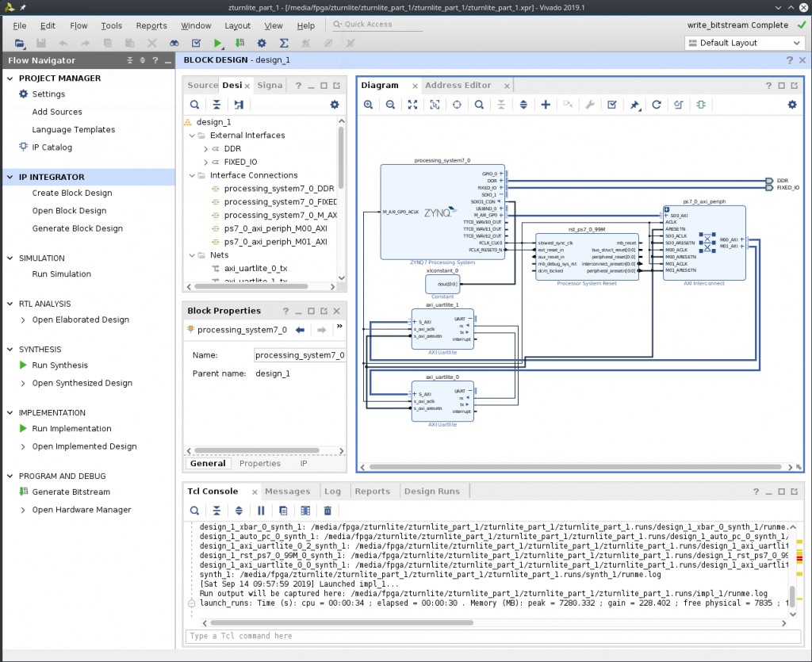The image size is (812, 662).
Task: Click the Add IP plus icon
Action: coord(546,105)
